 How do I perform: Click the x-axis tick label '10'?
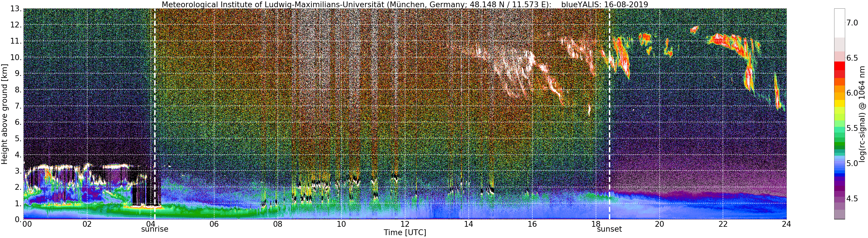pyautogui.click(x=341, y=224)
